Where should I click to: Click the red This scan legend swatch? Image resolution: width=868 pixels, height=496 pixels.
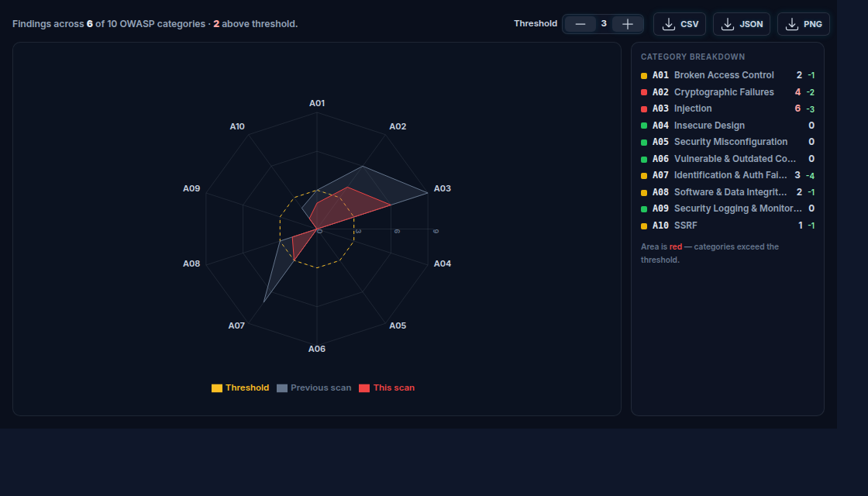point(364,388)
